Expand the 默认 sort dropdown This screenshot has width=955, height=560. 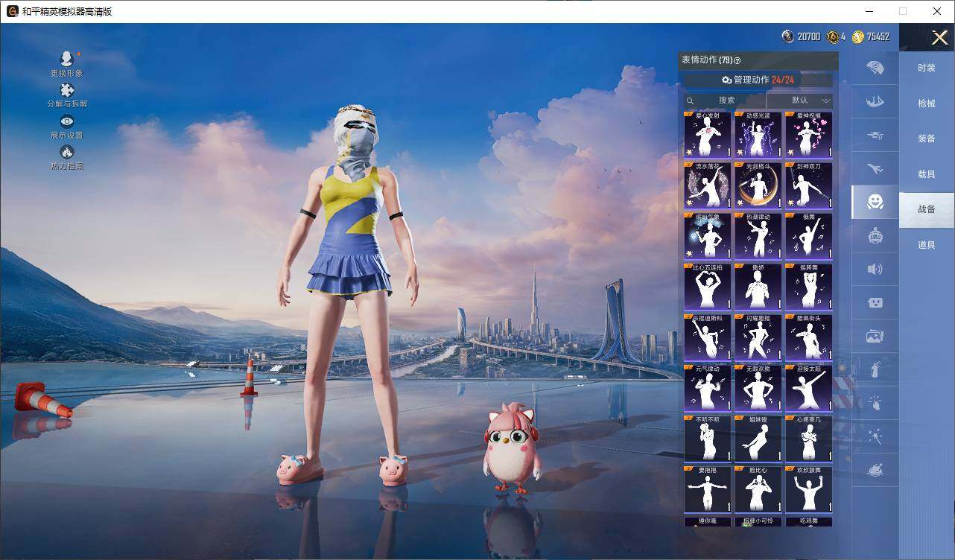tap(800, 101)
